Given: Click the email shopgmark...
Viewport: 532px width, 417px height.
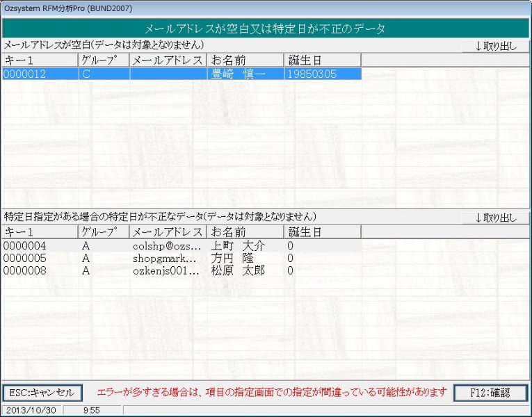Looking at the screenshot, I should pos(164,259).
